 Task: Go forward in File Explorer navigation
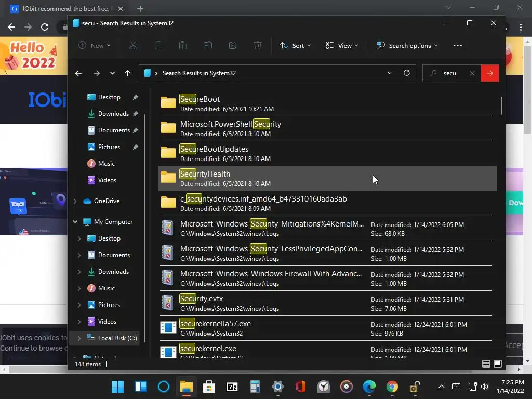[96, 73]
